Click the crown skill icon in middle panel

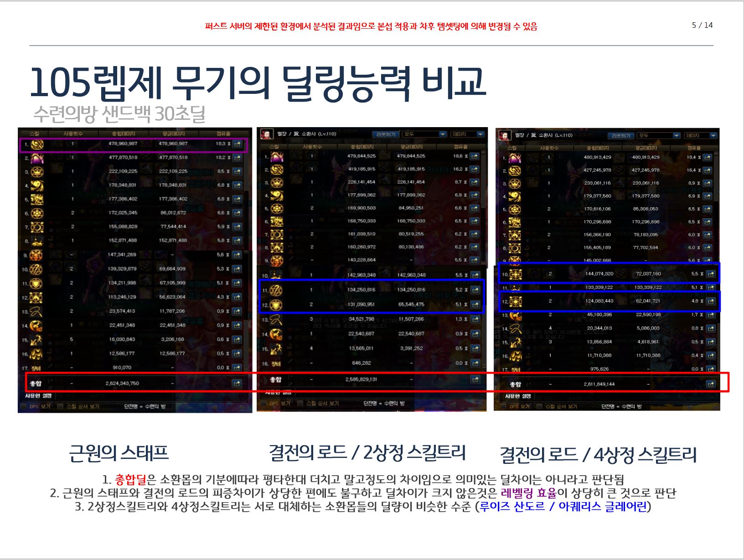click(277, 182)
